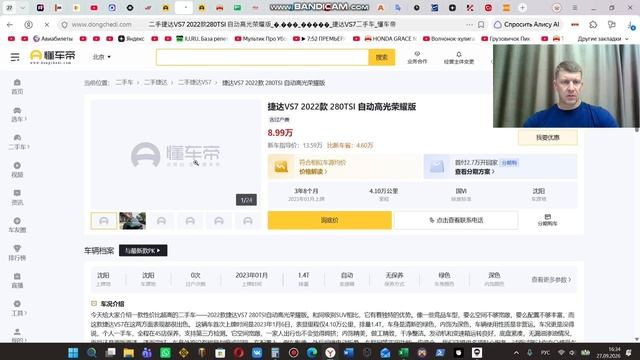Switch to the first browser tab icon
The width and height of the screenshot is (640, 360).
(40, 8)
